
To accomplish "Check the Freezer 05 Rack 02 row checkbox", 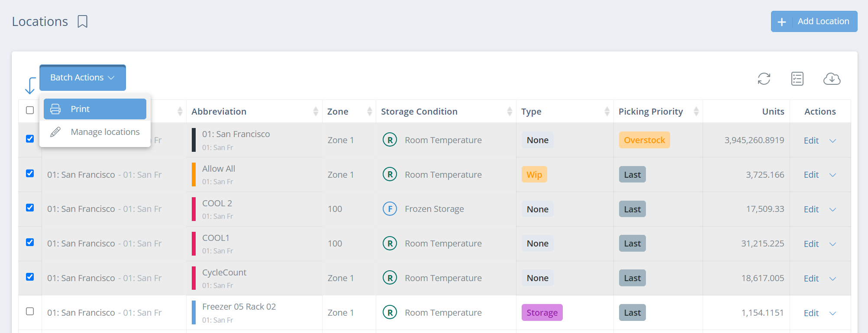I will (30, 311).
